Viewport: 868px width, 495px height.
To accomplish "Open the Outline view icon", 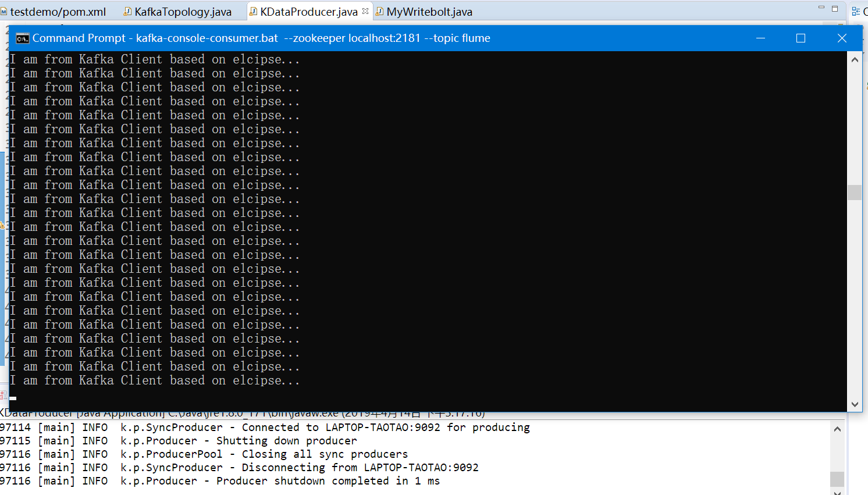I will click(856, 11).
